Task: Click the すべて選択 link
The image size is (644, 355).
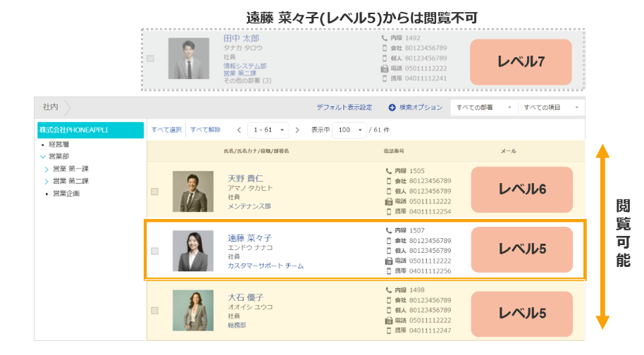Action: point(166,130)
